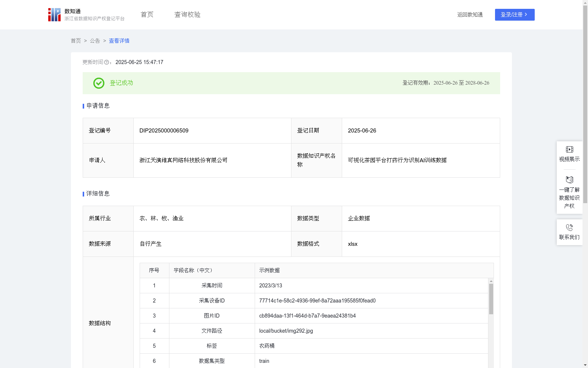Click 查看详情 breadcrumb item

119,41
